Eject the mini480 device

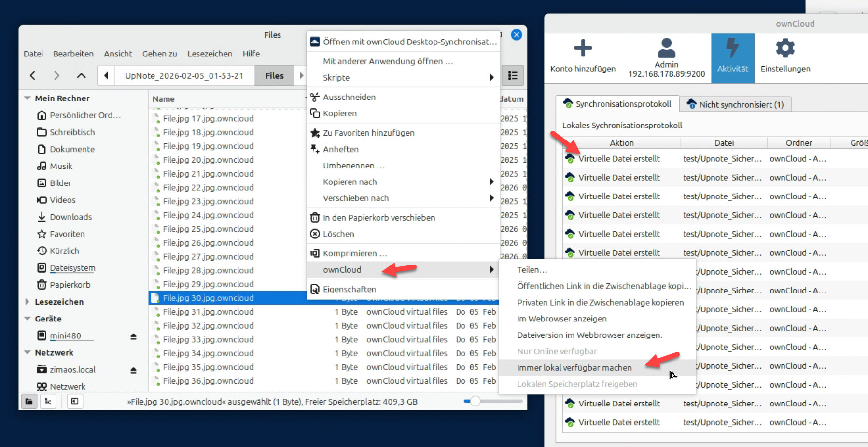pyautogui.click(x=133, y=336)
